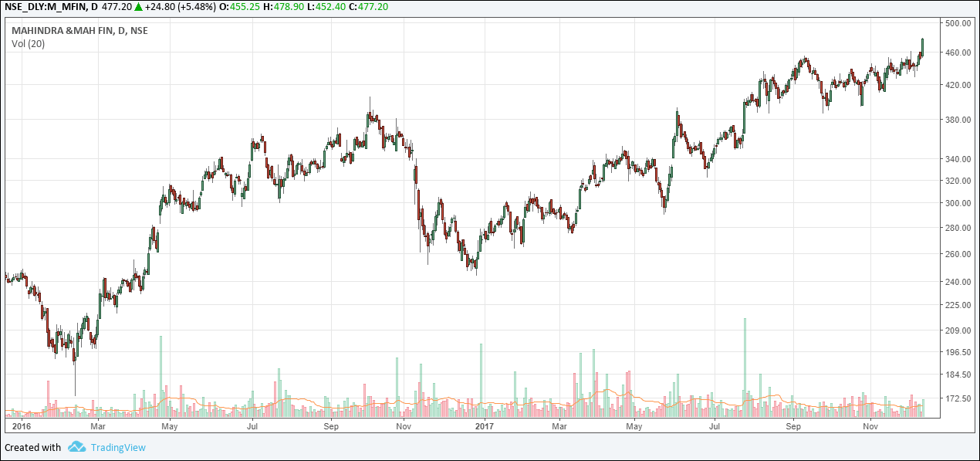The image size is (980, 461).
Task: Click the 280.00 price axis label
Action: tap(957, 228)
